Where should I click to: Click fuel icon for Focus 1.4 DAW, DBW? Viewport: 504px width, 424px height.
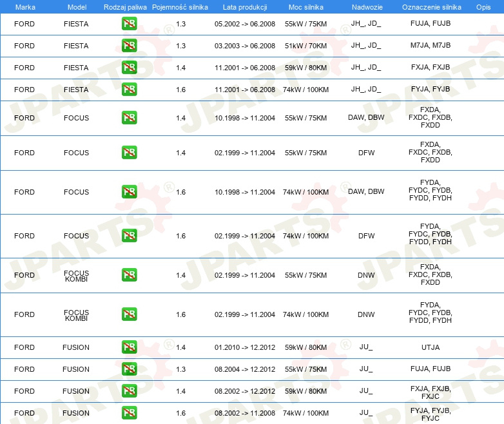pos(129,117)
